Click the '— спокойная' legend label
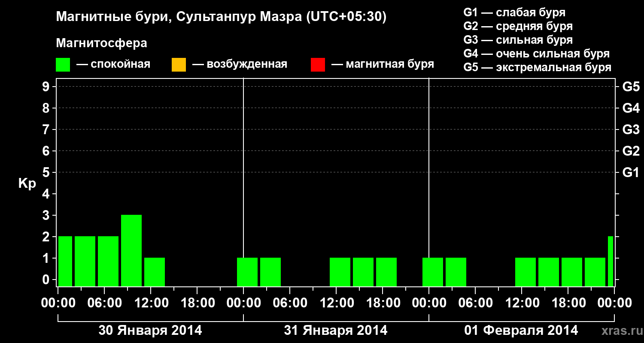Image resolution: width=644 pixels, height=343 pixels. pyautogui.click(x=113, y=65)
